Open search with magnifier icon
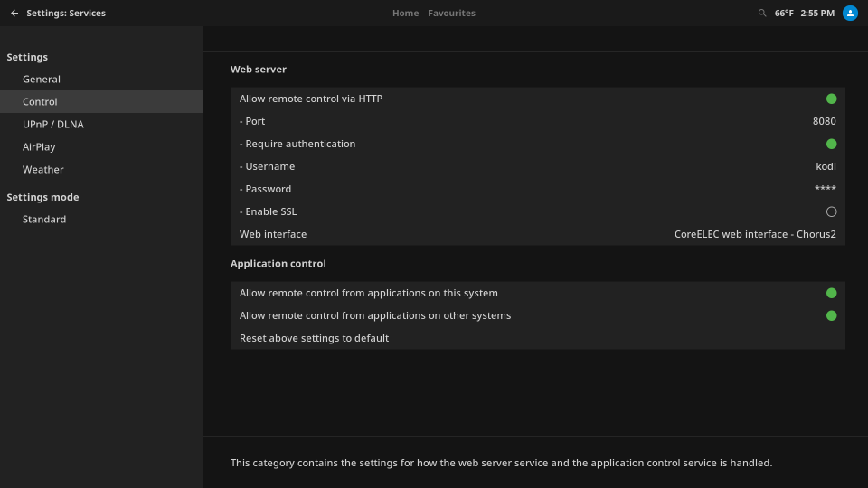Image resolution: width=868 pixels, height=488 pixels. click(x=762, y=14)
